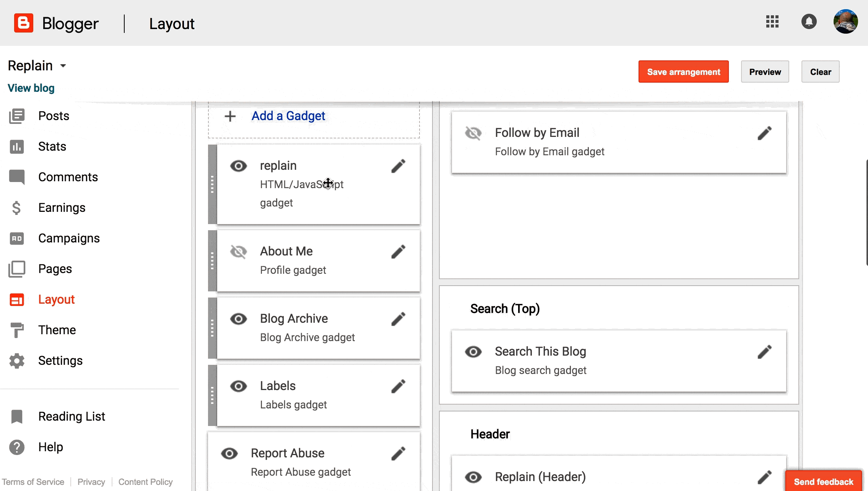Edit the replain HTML/JavaScript gadget pencil
This screenshot has height=491, width=868.
coord(398,166)
